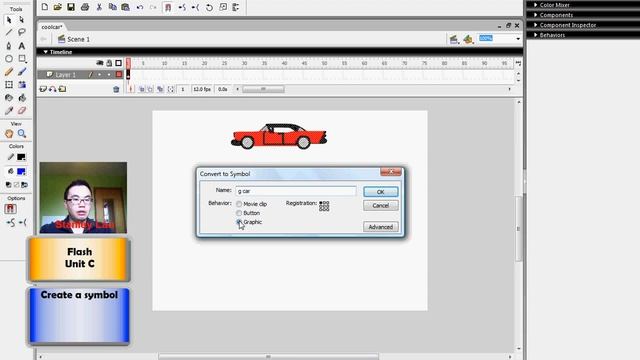Confirm the dialog with OK
This screenshot has height=360, width=640.
click(380, 192)
